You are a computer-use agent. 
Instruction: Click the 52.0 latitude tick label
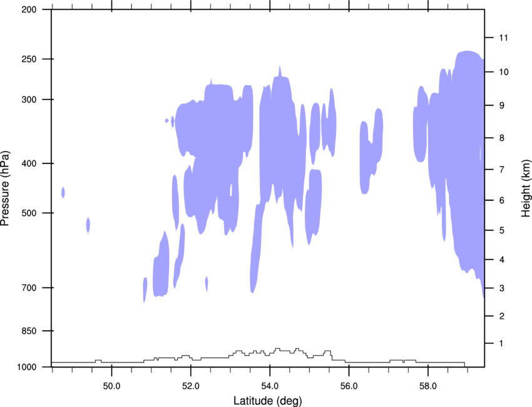tap(191, 386)
